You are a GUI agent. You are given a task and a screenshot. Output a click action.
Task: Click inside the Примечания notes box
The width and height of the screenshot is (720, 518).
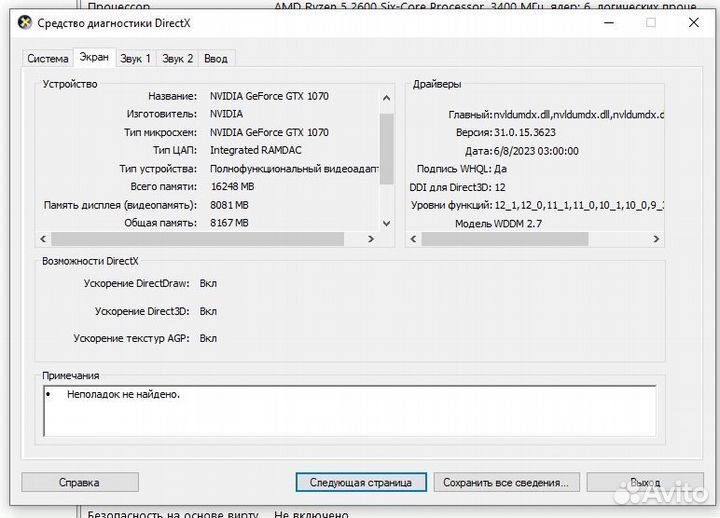tap(350, 410)
